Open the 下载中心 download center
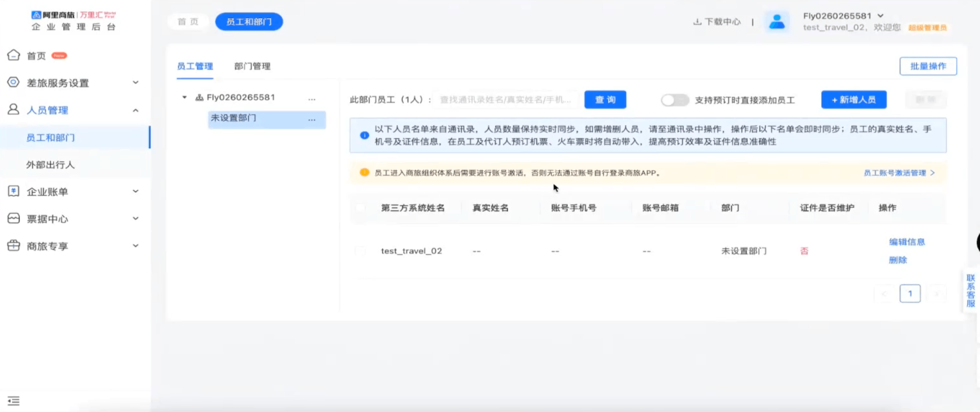The width and height of the screenshot is (980, 412). [x=717, y=22]
